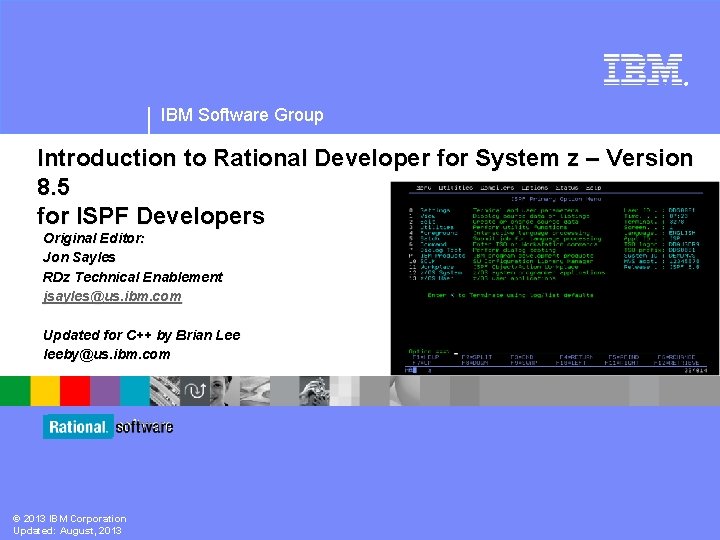720x540 pixels.
Task: Click the U-turn arrow icon in the strip
Action: (x=195, y=391)
